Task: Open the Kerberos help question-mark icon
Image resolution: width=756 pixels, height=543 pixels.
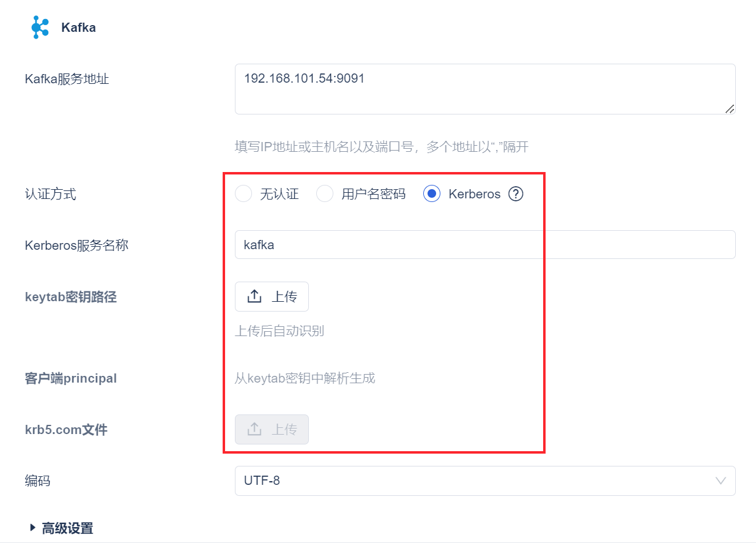Action: coord(516,194)
